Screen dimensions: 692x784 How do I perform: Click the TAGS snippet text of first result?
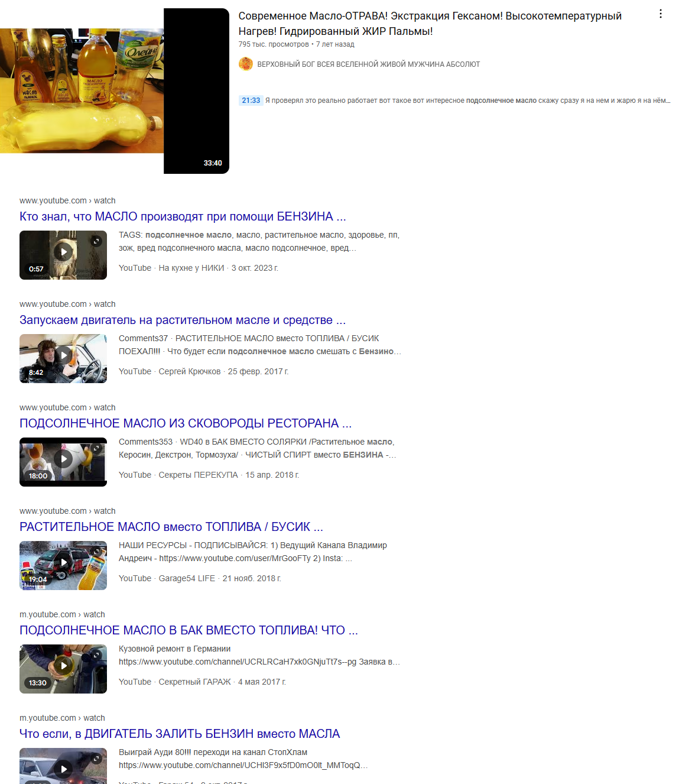pos(259,241)
